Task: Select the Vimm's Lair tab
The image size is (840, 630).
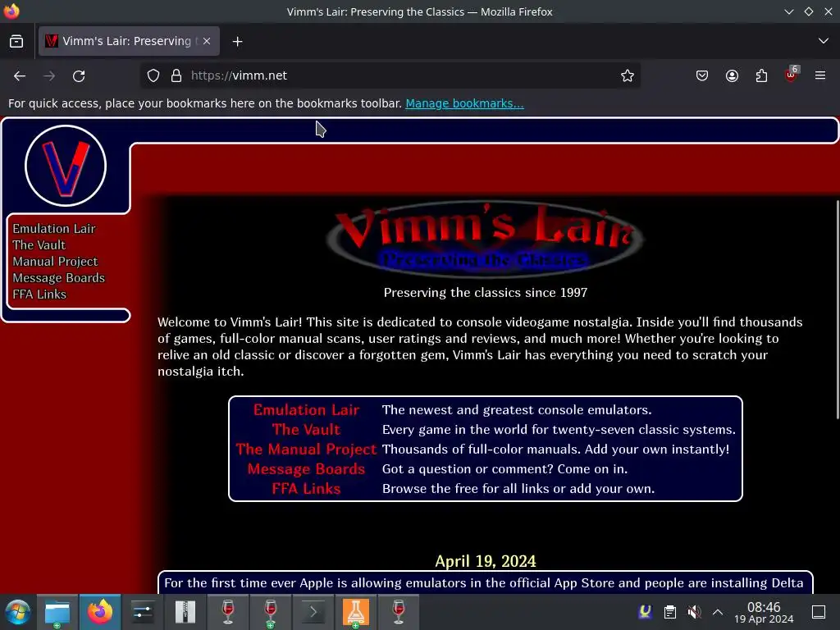Action: click(129, 41)
